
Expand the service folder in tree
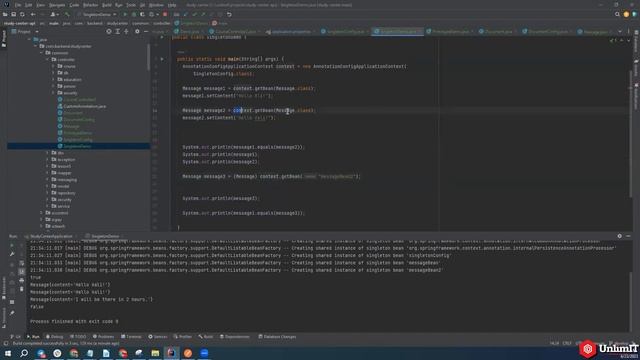pos(48,207)
